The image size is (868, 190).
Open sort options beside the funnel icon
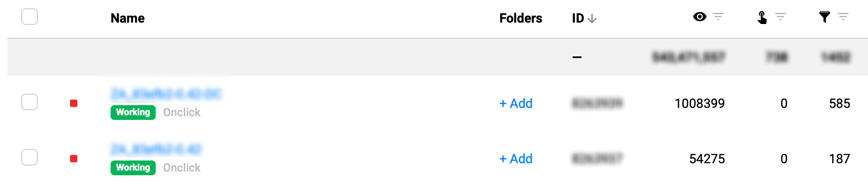tap(843, 17)
